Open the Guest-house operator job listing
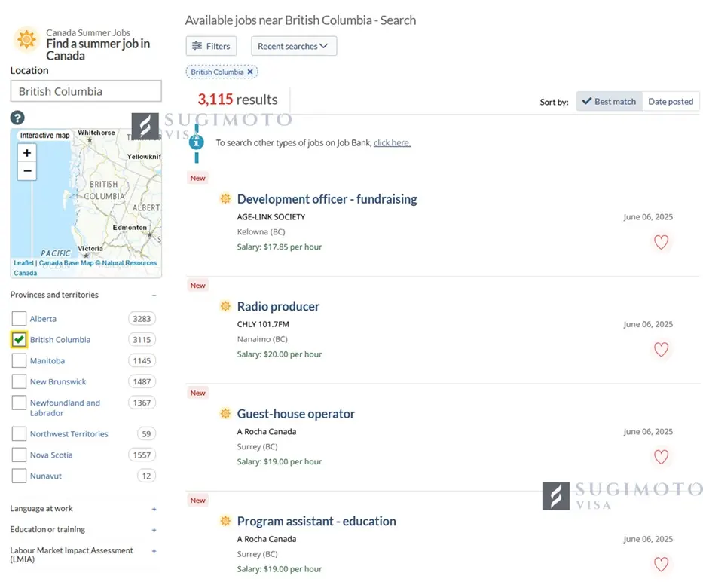The image size is (703, 588). 295,414
